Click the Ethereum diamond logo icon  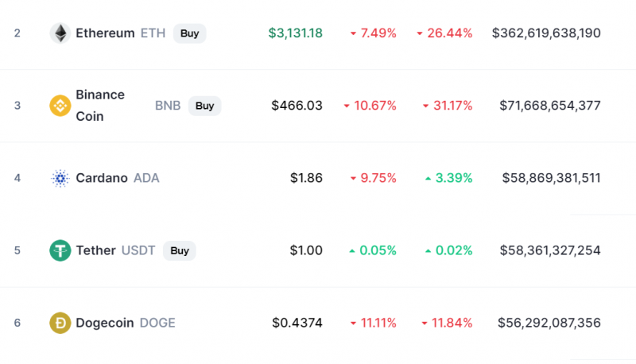60,33
